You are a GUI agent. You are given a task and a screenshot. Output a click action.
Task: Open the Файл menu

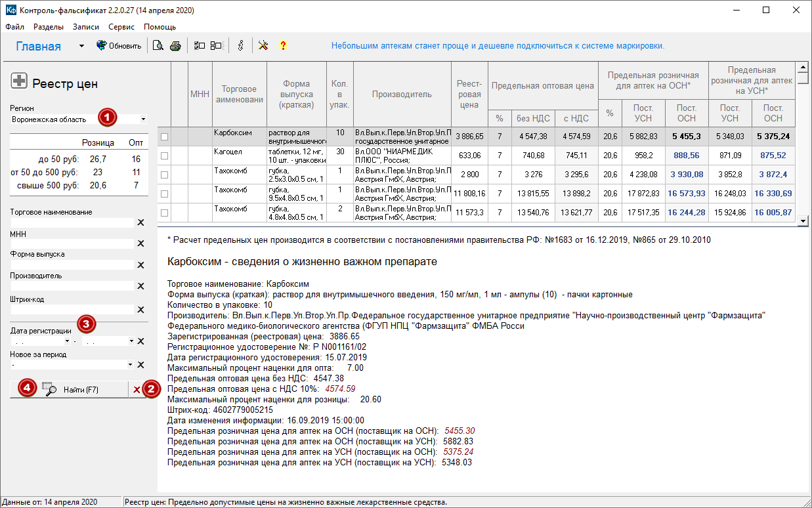15,27
